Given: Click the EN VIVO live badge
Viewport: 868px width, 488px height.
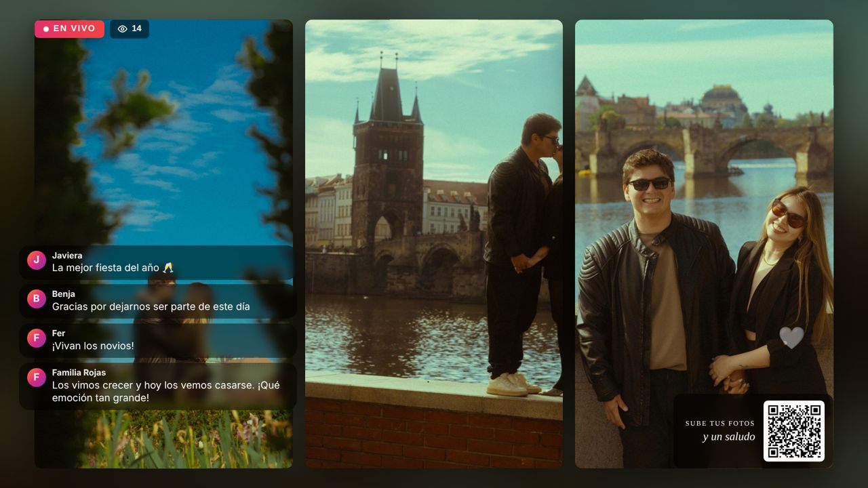Looking at the screenshot, I should [x=69, y=29].
